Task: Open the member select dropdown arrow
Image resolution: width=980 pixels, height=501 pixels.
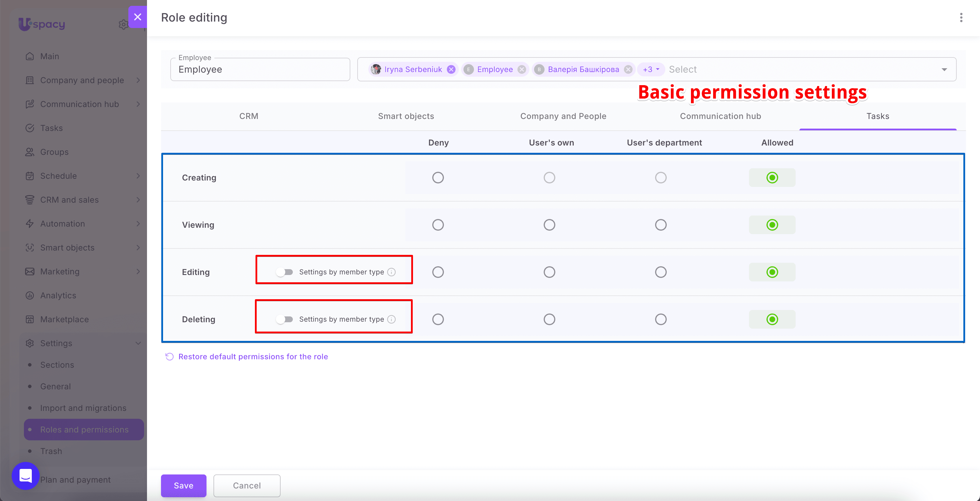Action: click(x=944, y=69)
